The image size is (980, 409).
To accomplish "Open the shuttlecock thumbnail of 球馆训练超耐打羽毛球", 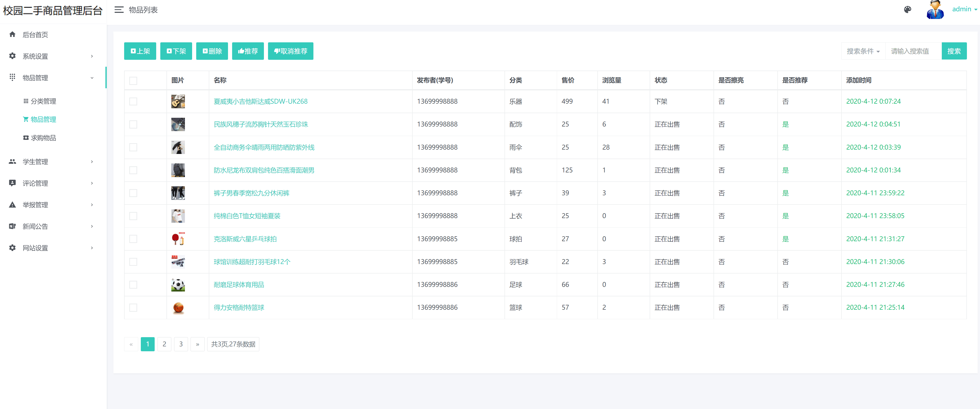I will point(178,262).
